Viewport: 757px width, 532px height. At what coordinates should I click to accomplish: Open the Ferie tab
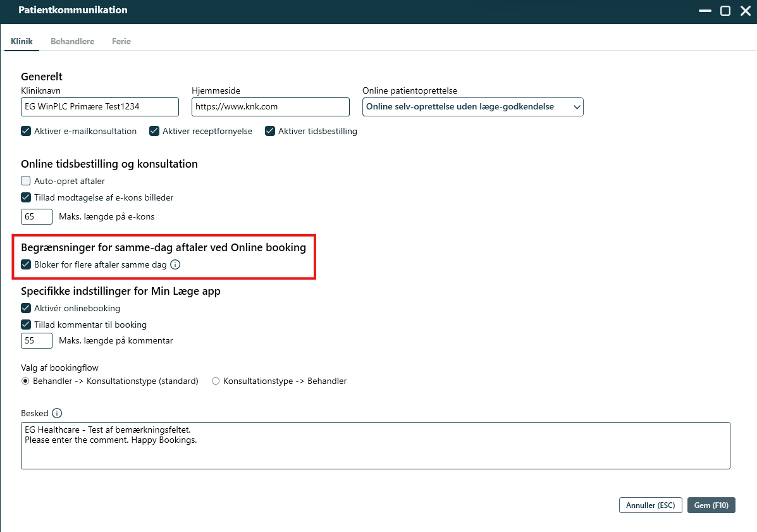tap(121, 41)
